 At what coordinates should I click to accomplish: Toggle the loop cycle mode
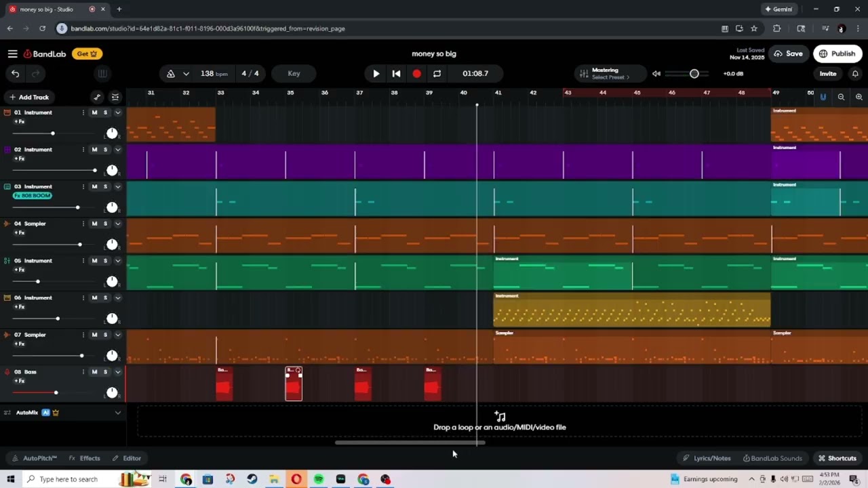(437, 73)
